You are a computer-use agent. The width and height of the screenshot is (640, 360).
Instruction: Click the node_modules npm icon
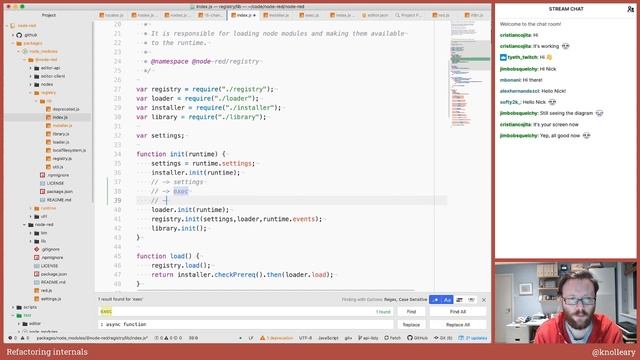click(x=25, y=51)
